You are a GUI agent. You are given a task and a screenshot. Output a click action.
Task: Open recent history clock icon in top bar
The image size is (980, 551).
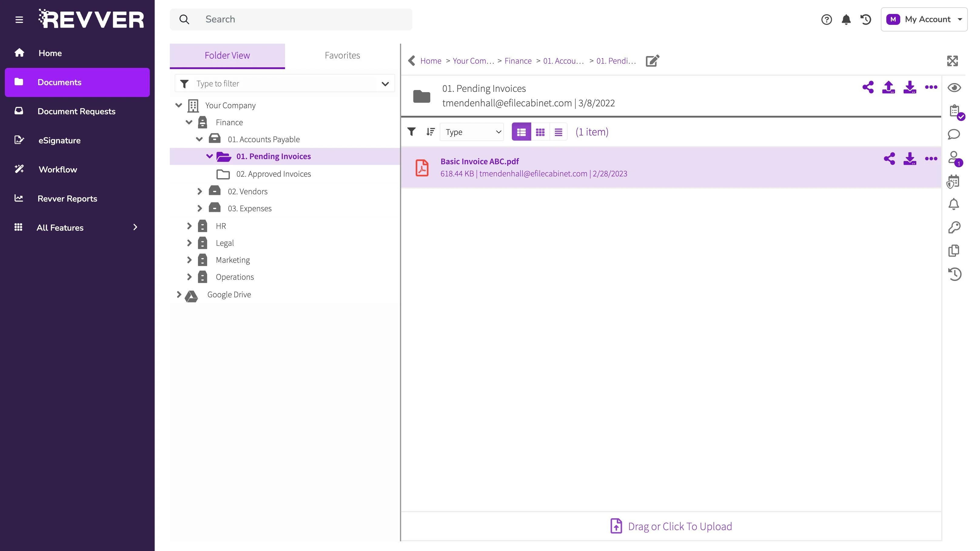coord(866,19)
